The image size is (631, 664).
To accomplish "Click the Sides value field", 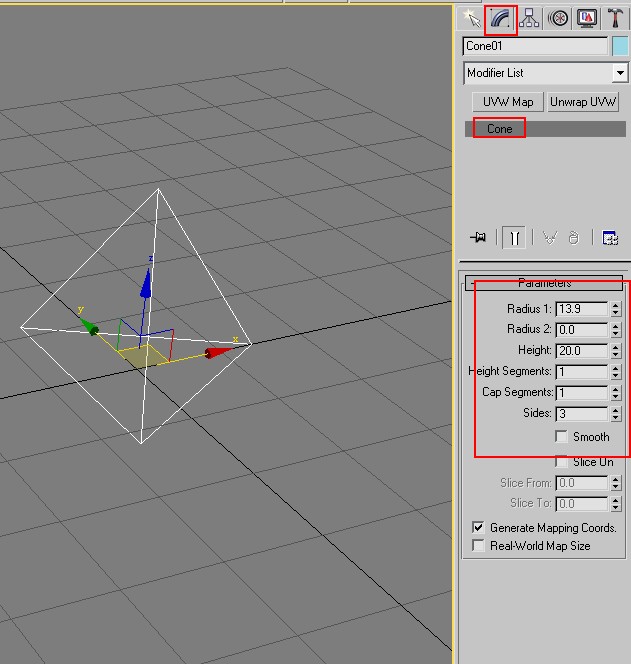I will point(581,413).
